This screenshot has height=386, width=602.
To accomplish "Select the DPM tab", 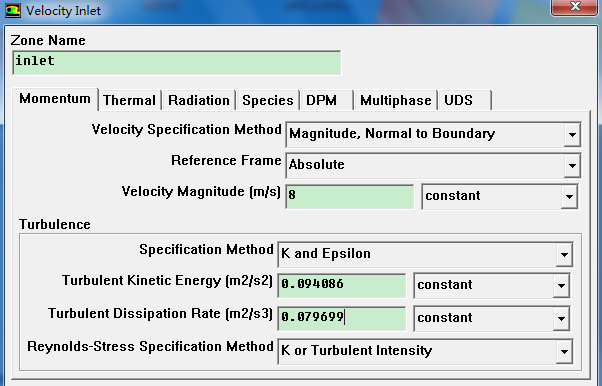I will point(326,101).
